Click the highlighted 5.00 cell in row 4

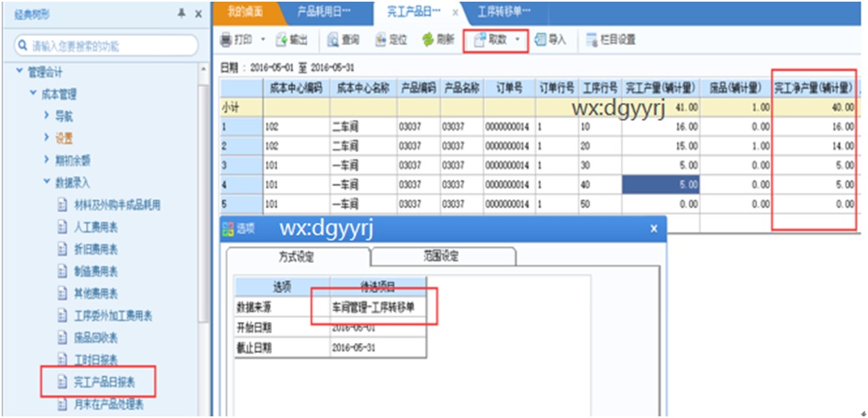[660, 184]
